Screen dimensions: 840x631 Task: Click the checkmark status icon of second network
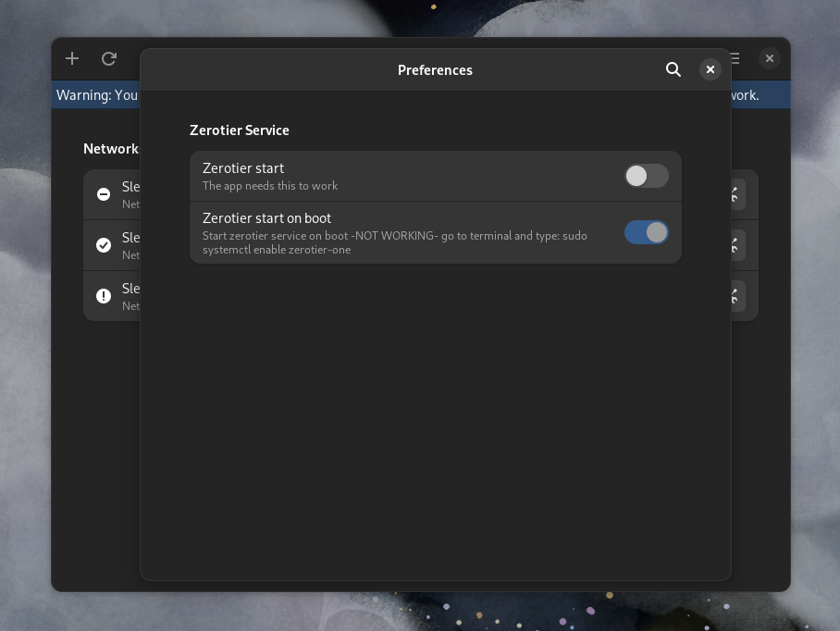(x=104, y=245)
